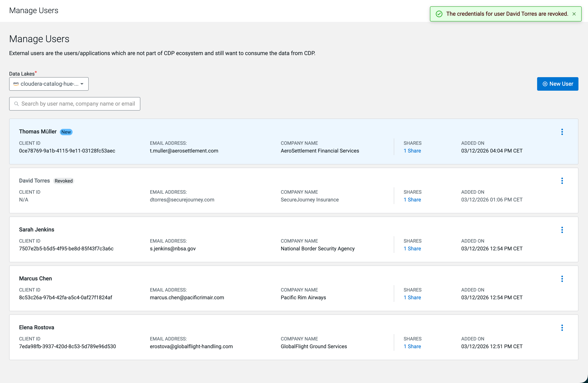Open Elena Rostova's 1 Share link

[x=412, y=346]
